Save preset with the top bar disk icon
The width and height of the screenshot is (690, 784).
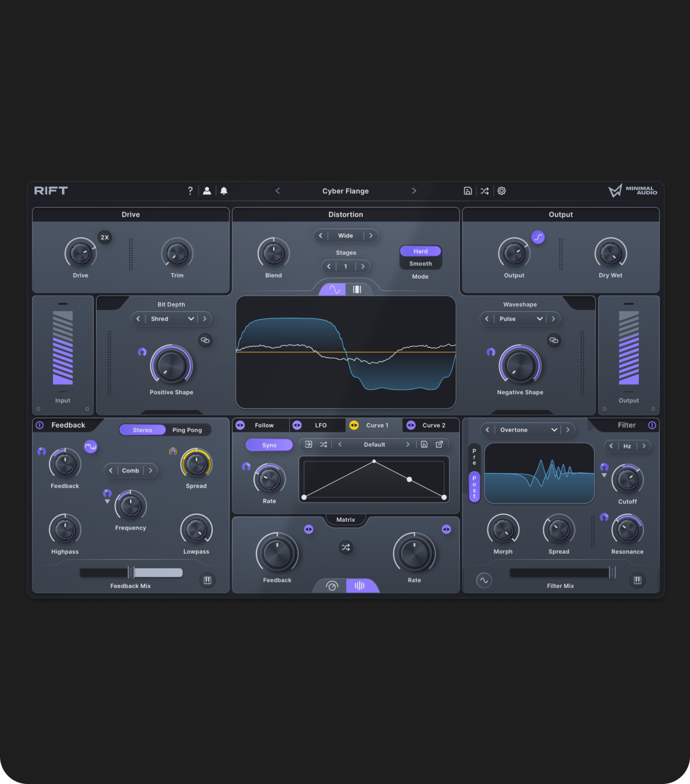(x=467, y=191)
